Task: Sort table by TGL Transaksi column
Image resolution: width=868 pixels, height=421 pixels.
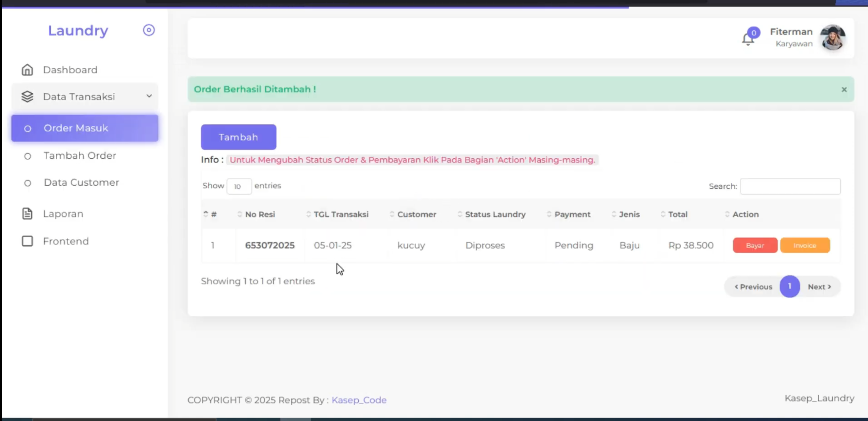Action: click(x=341, y=214)
